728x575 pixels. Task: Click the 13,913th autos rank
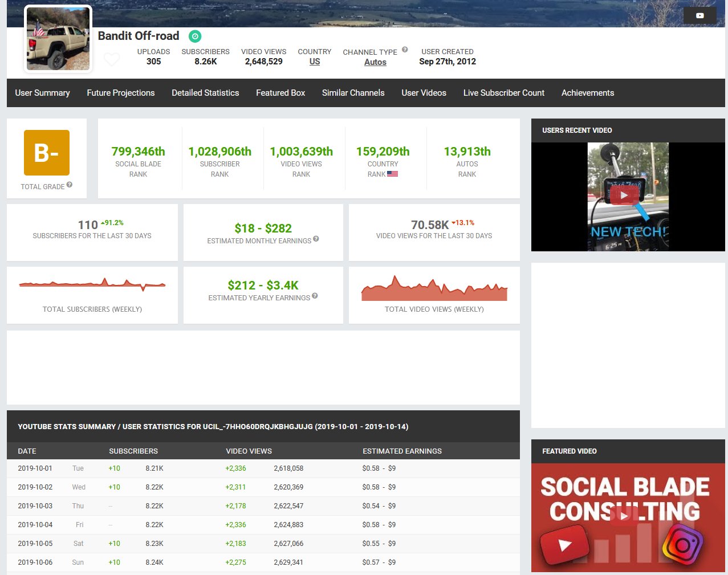tap(467, 152)
